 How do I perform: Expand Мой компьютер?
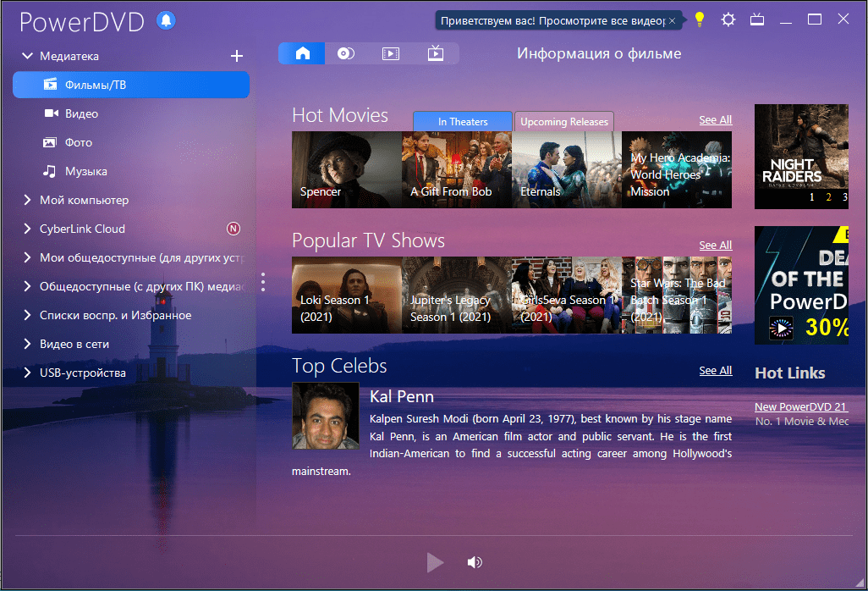27,200
